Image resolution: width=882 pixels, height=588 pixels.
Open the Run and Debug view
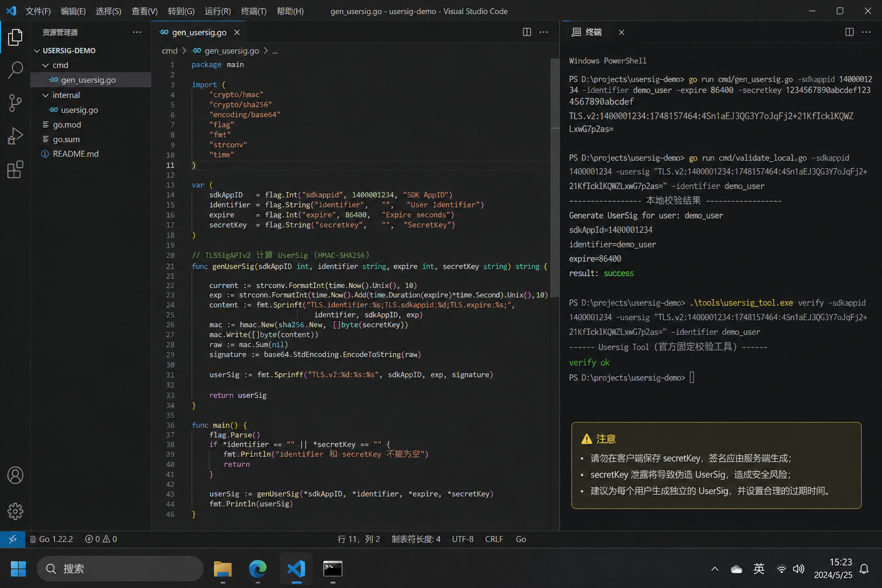point(16,136)
